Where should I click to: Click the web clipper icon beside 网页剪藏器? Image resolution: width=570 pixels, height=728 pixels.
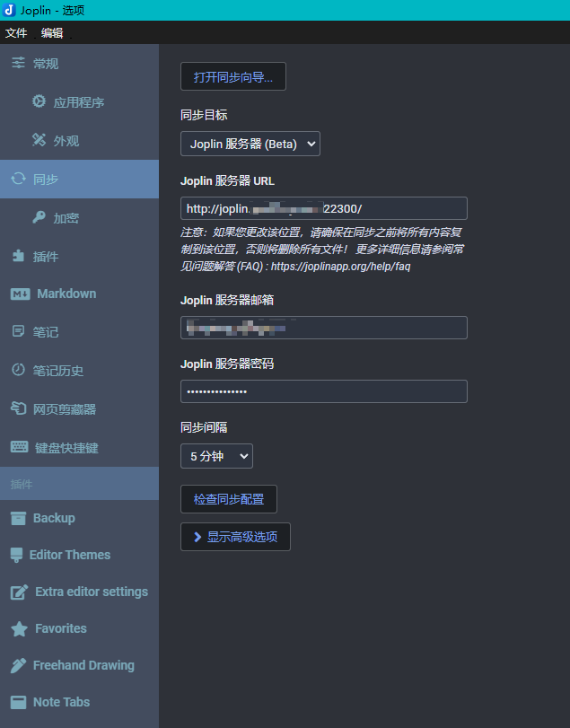pos(19,408)
